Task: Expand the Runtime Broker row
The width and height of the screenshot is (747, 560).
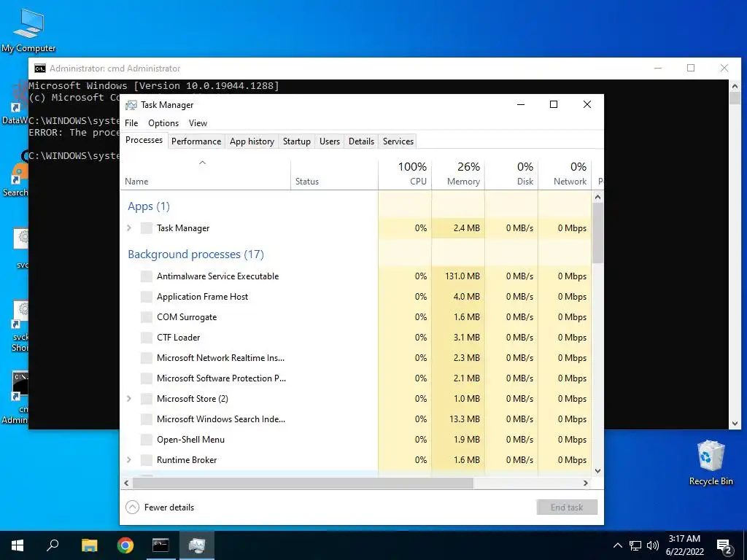Action: [x=129, y=460]
